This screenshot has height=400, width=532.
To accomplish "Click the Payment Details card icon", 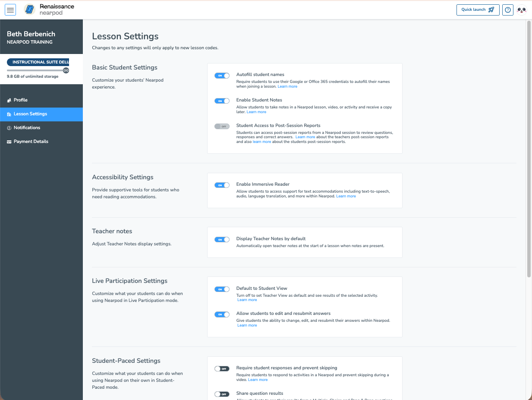I will [x=9, y=142].
